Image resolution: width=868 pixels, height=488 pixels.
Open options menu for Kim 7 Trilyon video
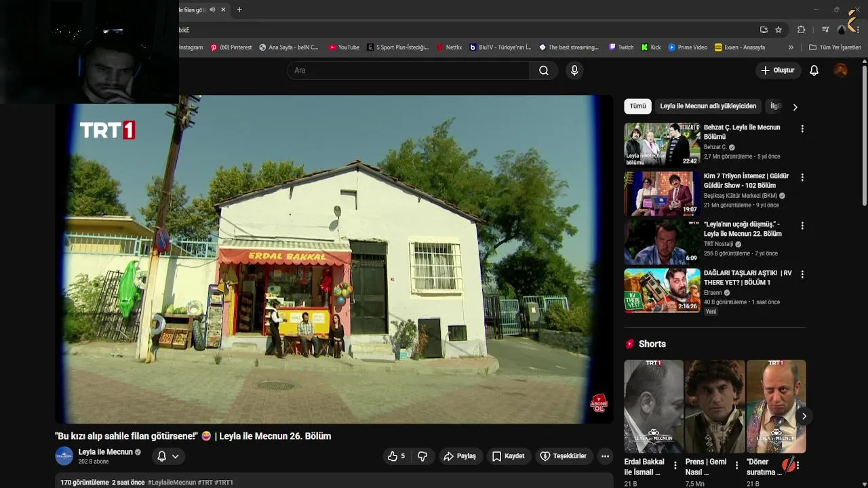pos(802,178)
